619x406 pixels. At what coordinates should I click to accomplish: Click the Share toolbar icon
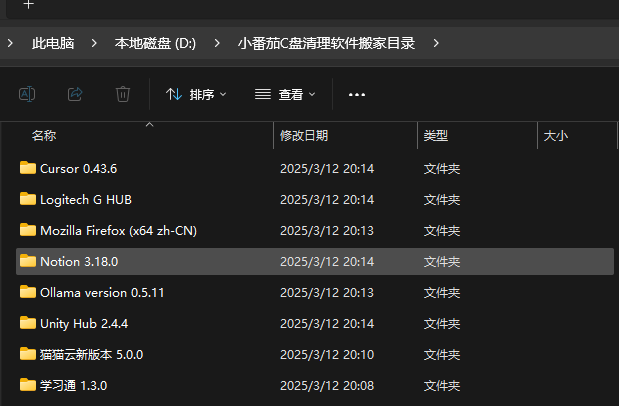[x=75, y=94]
